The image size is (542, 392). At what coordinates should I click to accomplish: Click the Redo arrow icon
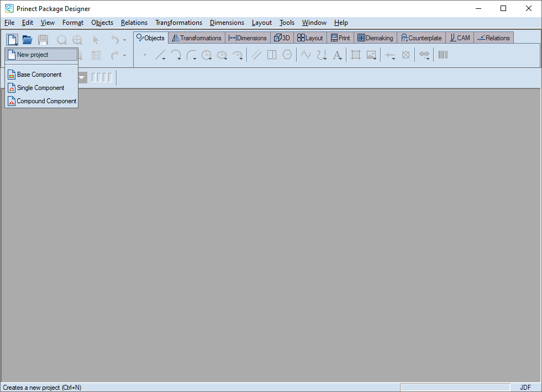point(115,55)
